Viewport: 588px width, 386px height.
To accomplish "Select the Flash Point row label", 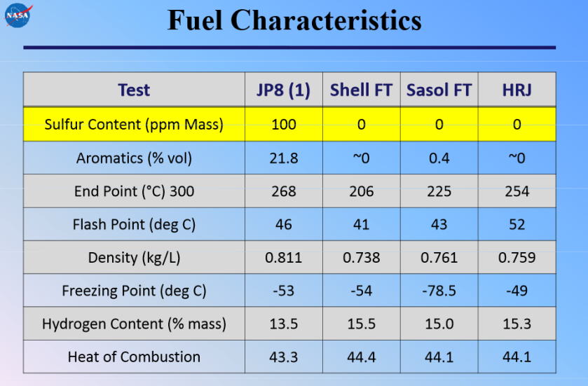I will point(134,224).
